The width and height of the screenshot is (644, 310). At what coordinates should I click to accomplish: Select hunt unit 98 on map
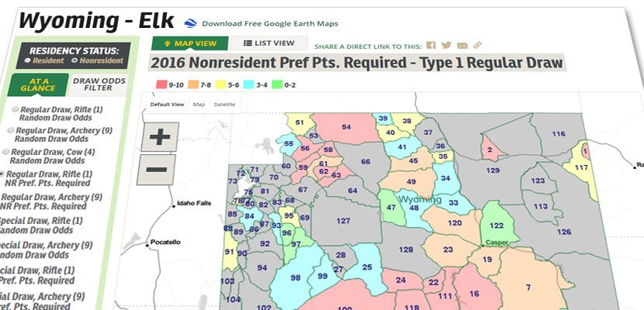[296, 277]
